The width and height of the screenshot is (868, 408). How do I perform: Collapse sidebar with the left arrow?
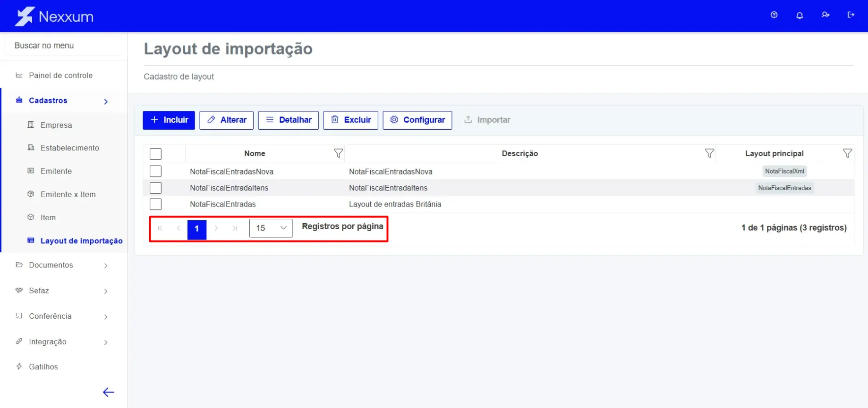coord(109,392)
